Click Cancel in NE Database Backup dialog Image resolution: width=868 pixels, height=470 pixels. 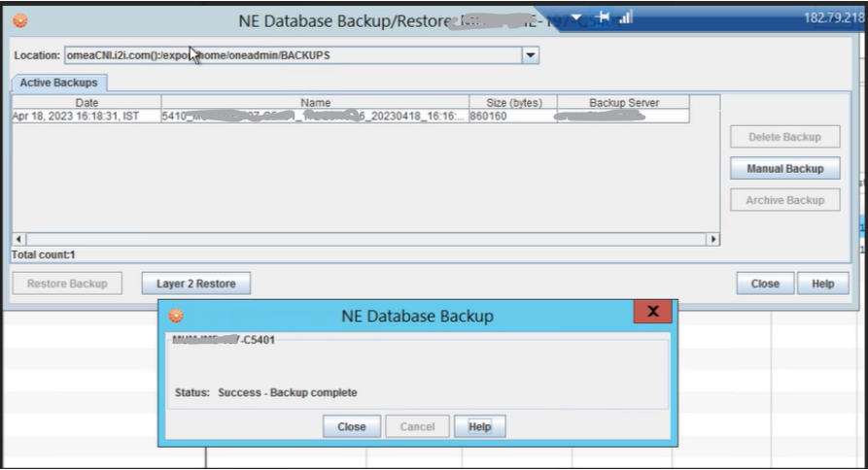(417, 427)
